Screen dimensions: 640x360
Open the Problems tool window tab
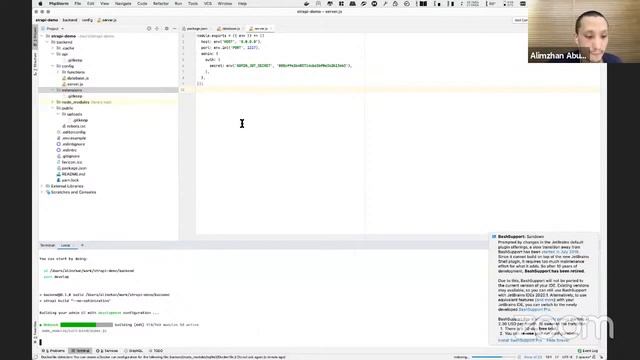54,351
